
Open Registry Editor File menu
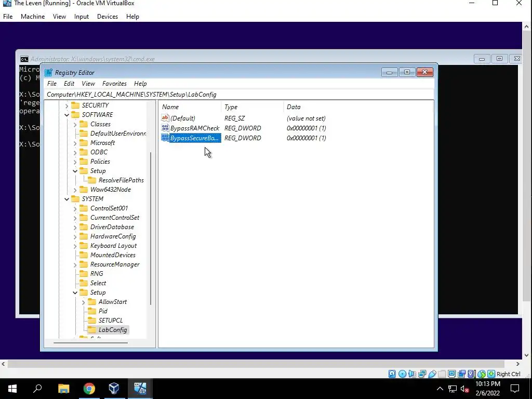[x=52, y=84]
